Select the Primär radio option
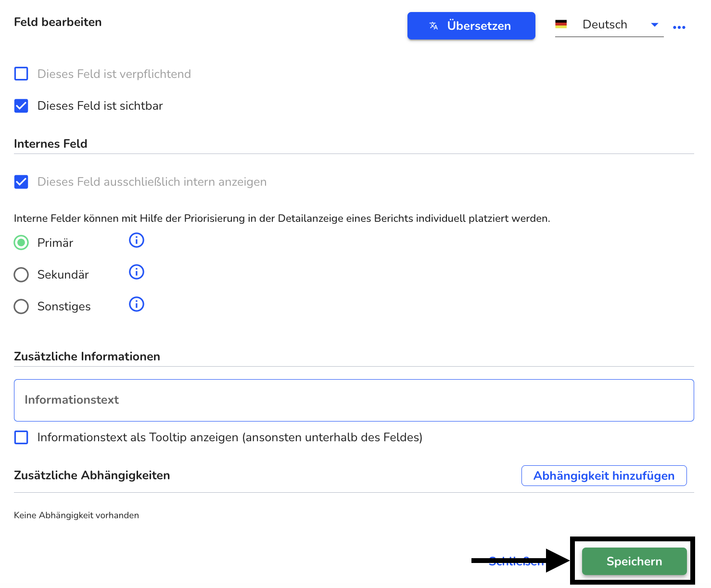 21,243
